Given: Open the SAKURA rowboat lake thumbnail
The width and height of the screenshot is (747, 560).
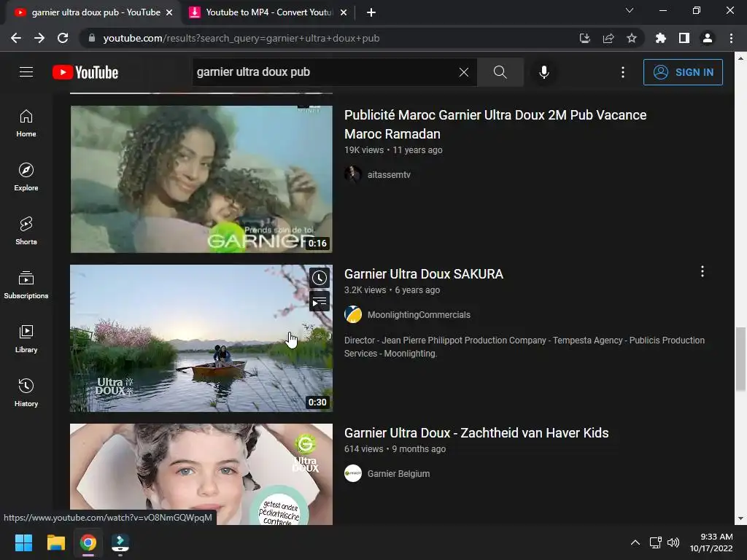Looking at the screenshot, I should (201, 338).
